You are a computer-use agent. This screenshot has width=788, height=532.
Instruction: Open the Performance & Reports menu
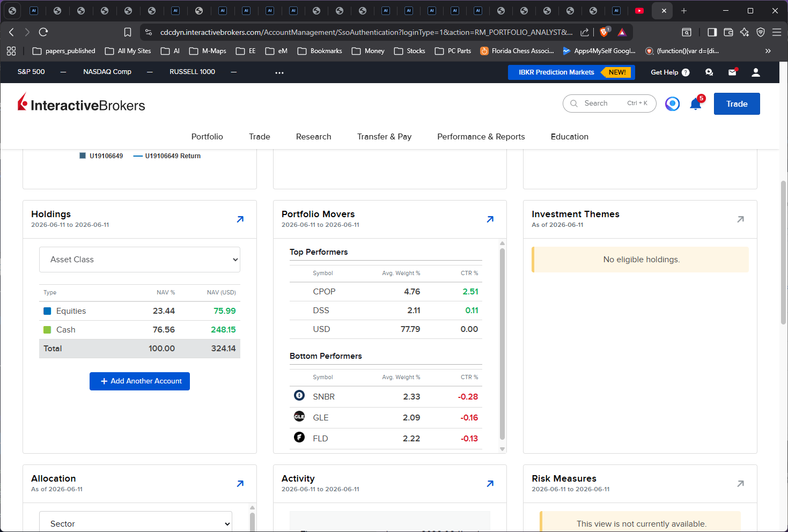481,137
